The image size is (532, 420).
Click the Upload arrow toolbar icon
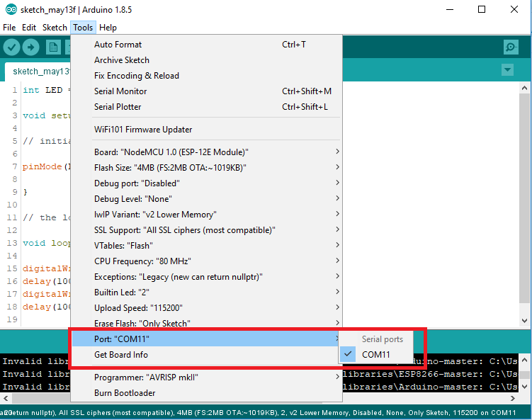[x=31, y=47]
